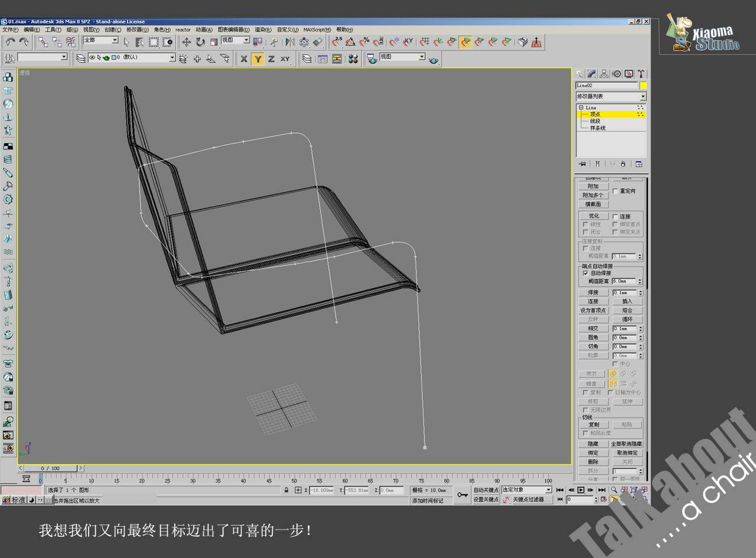
Task: Open the Hierarchy panel tab icon
Action: pyautogui.click(x=604, y=74)
